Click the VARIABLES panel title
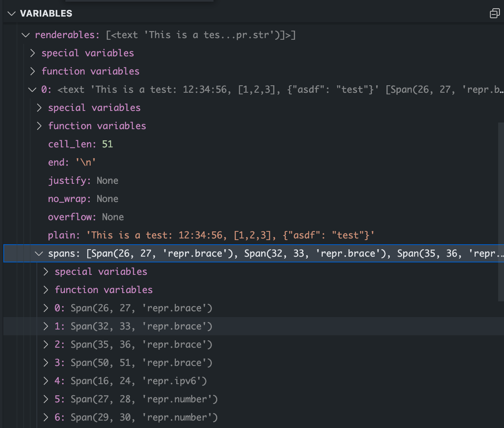This screenshot has width=504, height=428. (46, 14)
